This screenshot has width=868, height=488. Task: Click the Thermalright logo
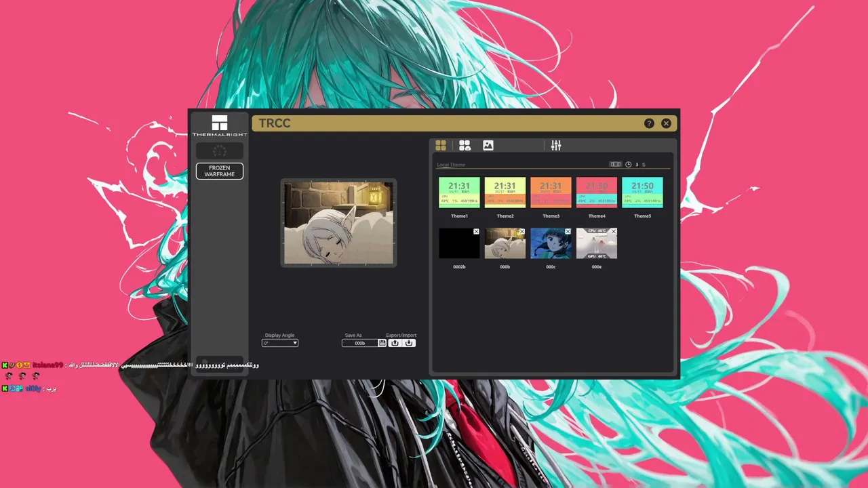tap(220, 125)
